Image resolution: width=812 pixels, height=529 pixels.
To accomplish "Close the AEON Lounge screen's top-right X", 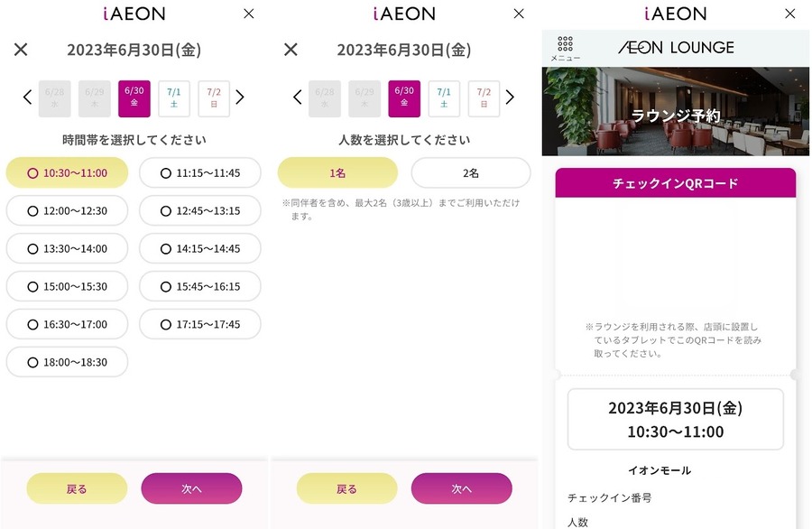I will (x=789, y=14).
